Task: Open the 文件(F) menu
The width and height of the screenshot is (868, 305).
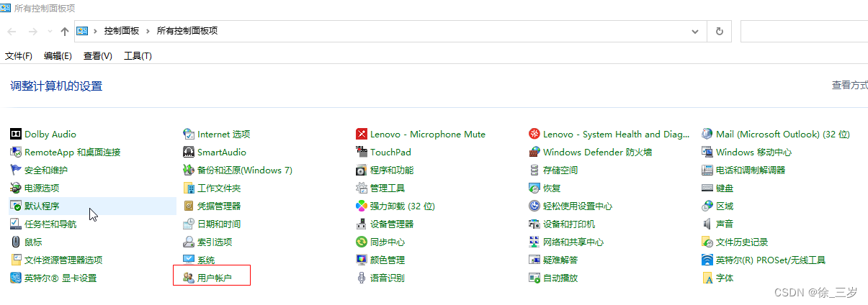Action: [19, 55]
